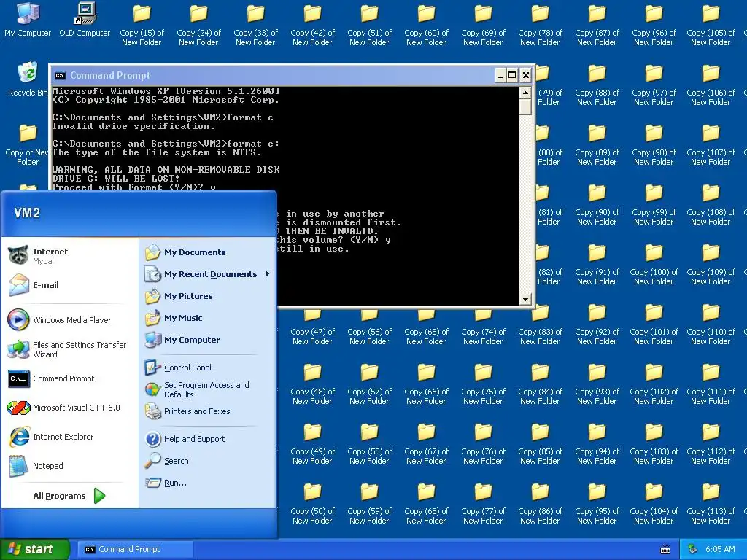Launch E-mail from the Start menu

pos(69,285)
